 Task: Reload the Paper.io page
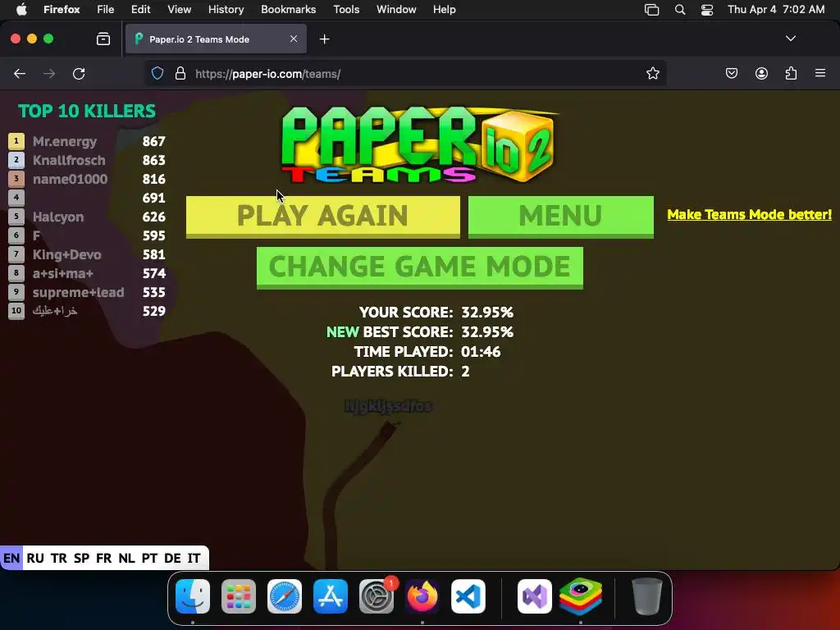79,73
